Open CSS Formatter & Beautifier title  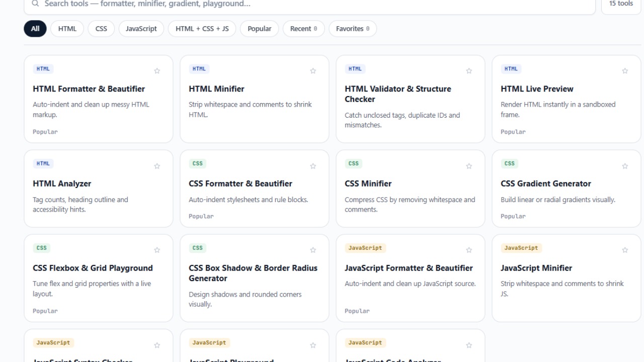pyautogui.click(x=240, y=184)
